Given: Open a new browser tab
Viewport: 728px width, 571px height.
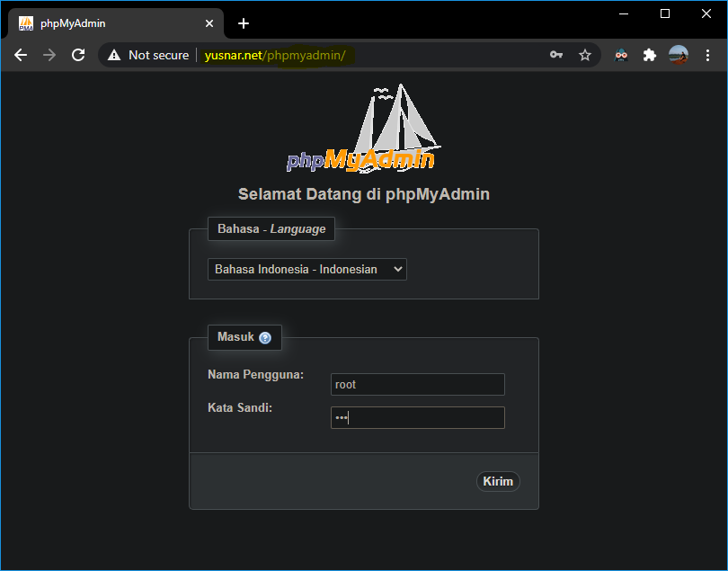Looking at the screenshot, I should [244, 23].
